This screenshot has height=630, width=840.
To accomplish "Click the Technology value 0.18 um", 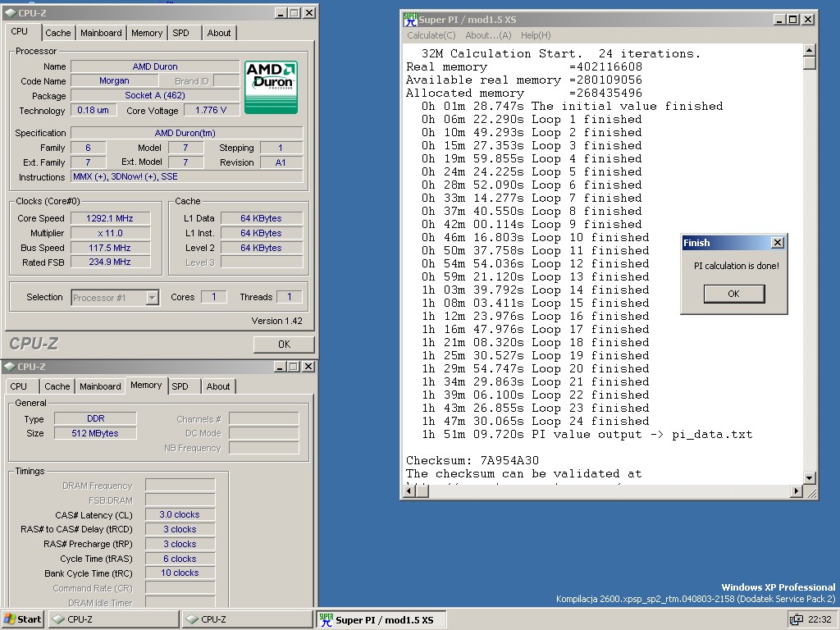I will click(x=94, y=110).
